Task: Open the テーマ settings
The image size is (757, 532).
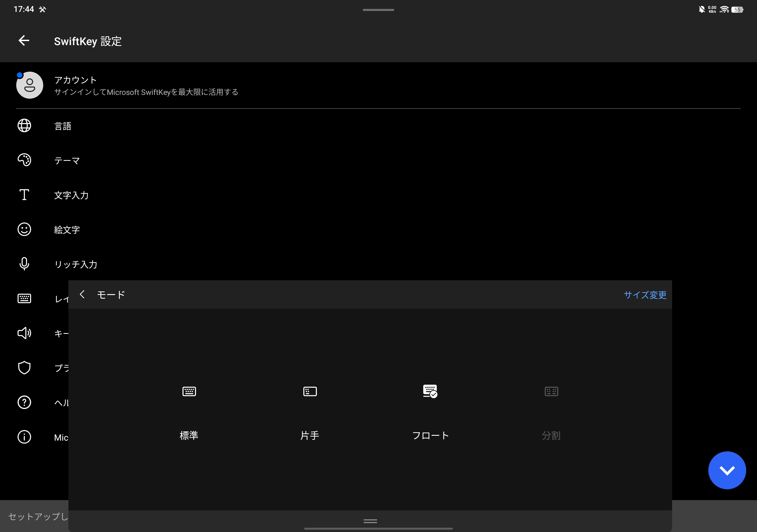Action: tap(378, 161)
